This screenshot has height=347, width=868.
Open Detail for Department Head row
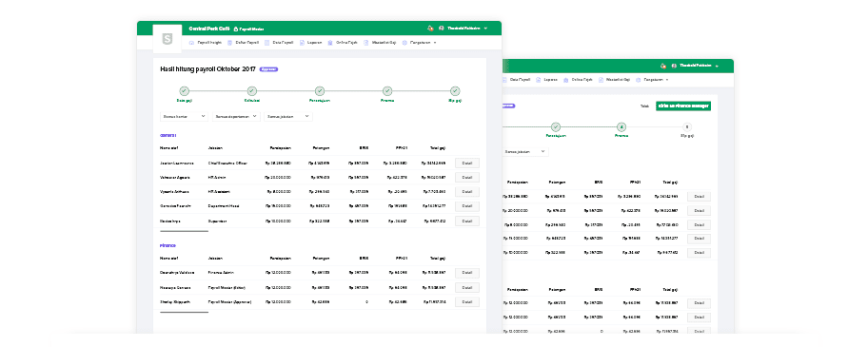pos(467,206)
